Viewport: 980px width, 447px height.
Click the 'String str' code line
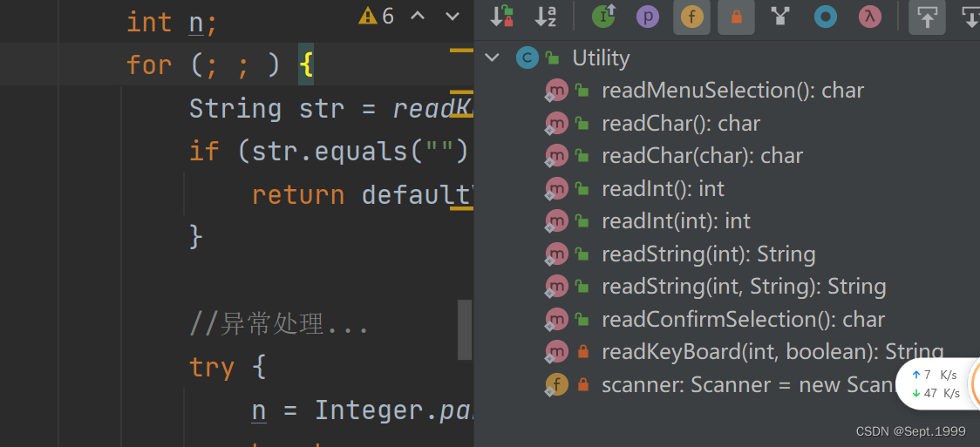pyautogui.click(x=330, y=109)
